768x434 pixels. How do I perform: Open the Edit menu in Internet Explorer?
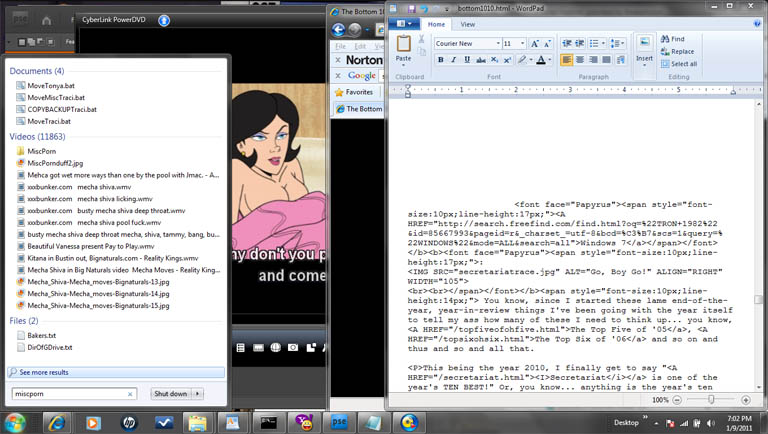pos(362,46)
